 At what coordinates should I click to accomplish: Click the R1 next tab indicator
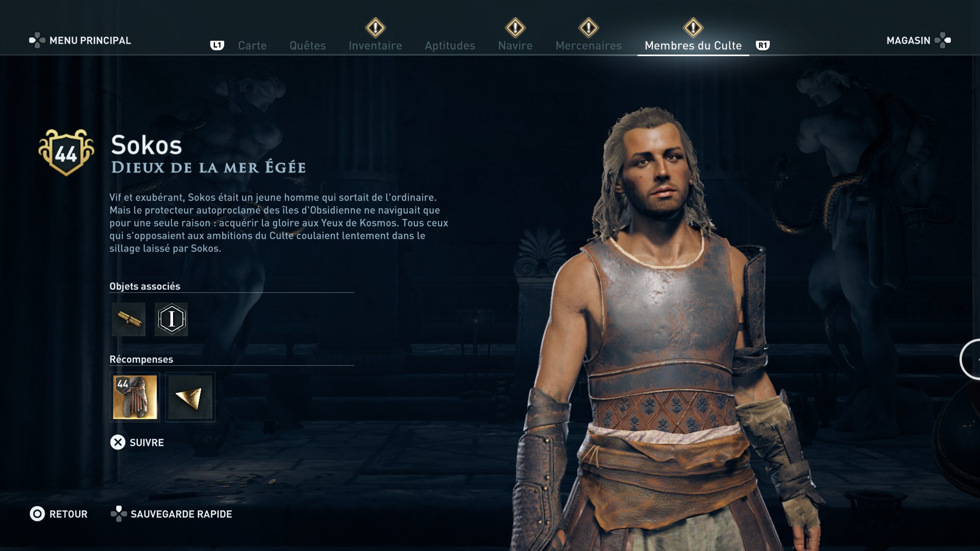[x=763, y=45]
